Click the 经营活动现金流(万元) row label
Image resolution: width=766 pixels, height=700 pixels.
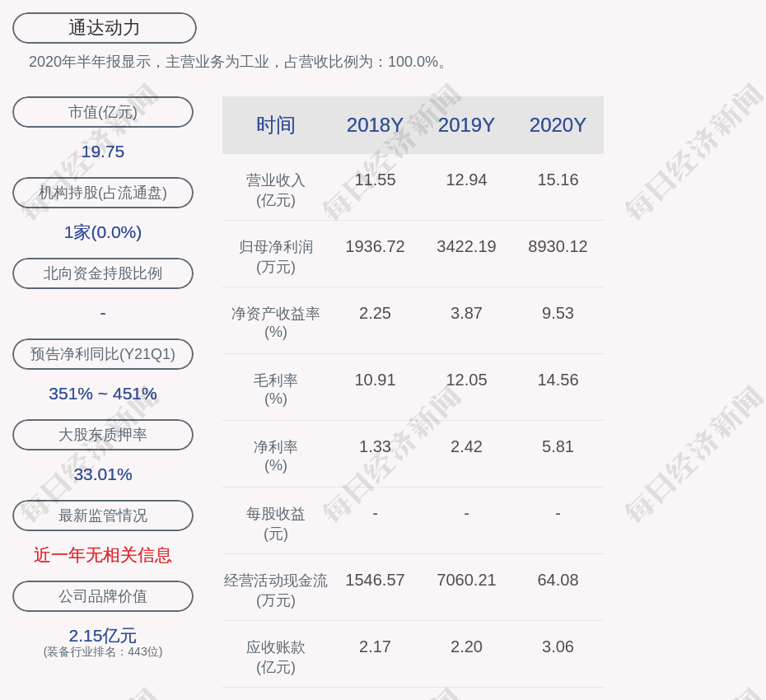click(276, 590)
